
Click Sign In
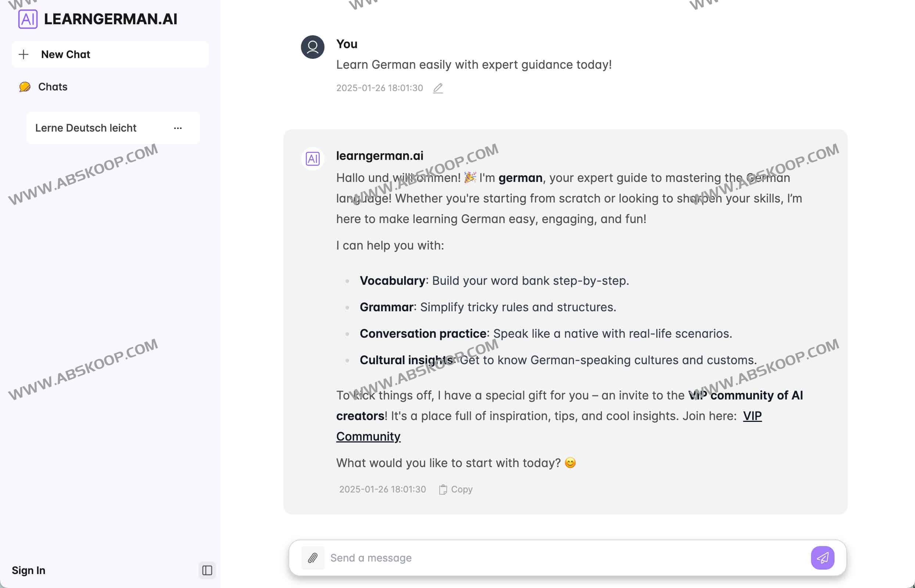(28, 570)
